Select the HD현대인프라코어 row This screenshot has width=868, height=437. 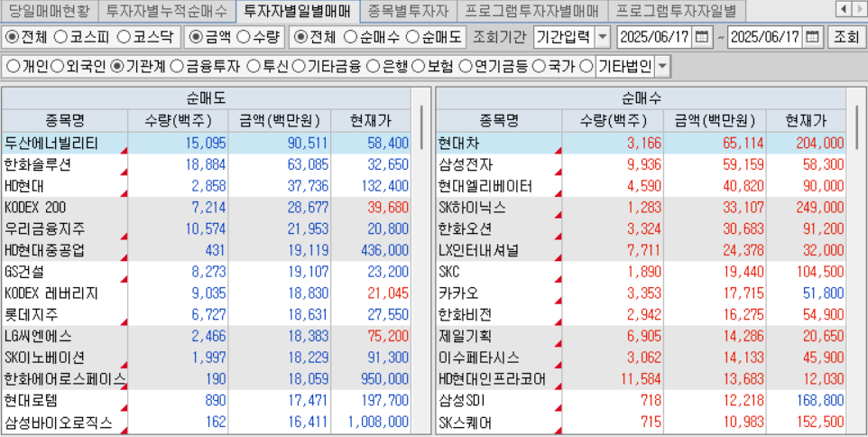(x=641, y=379)
